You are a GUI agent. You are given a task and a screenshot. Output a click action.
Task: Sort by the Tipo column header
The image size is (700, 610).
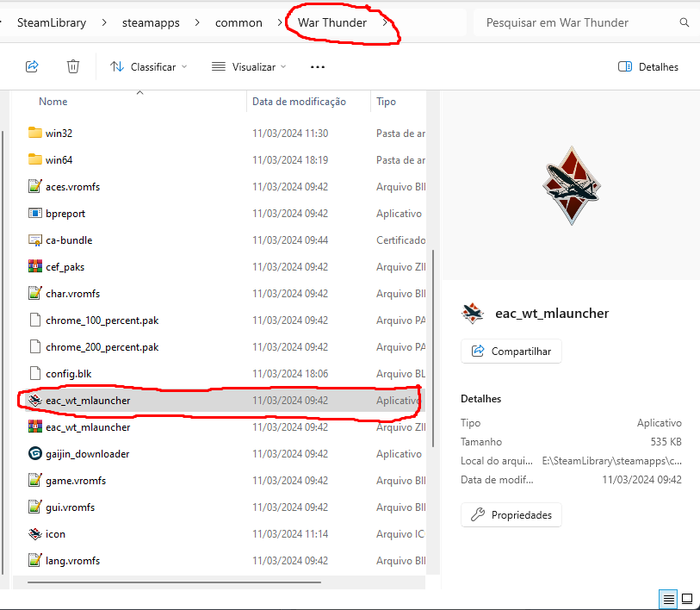pyautogui.click(x=386, y=102)
